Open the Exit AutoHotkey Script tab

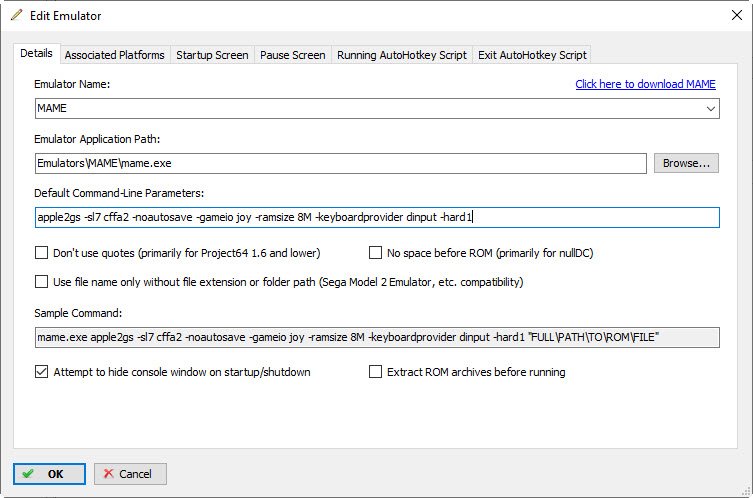pyautogui.click(x=532, y=55)
